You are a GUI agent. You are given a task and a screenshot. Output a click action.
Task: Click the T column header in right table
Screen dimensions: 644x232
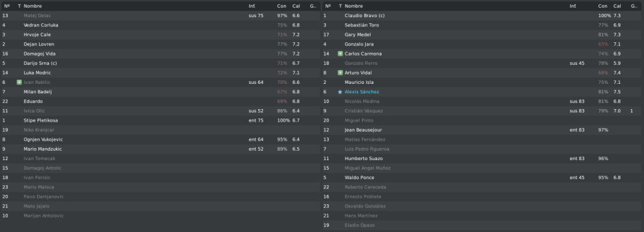coord(340,6)
